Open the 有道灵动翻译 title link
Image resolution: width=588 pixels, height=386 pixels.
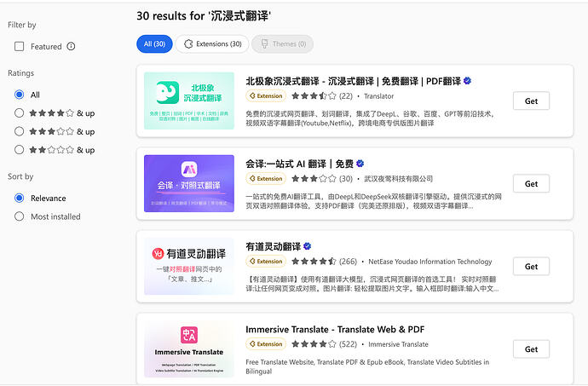click(273, 245)
